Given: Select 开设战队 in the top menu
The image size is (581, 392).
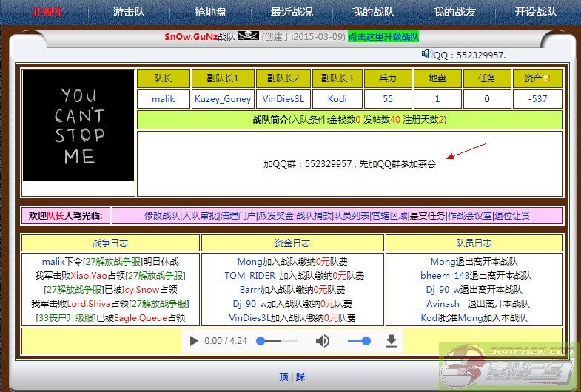Looking at the screenshot, I should point(536,13).
